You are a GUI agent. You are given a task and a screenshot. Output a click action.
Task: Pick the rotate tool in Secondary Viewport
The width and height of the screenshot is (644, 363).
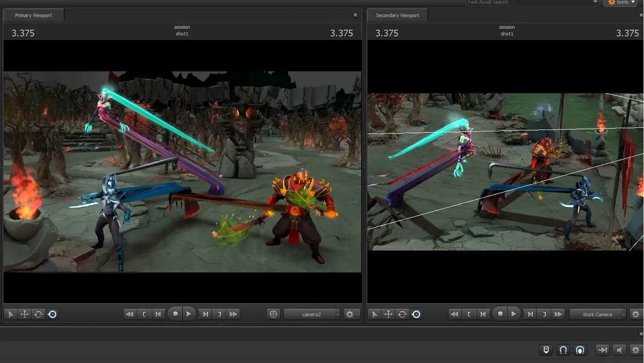tap(402, 314)
